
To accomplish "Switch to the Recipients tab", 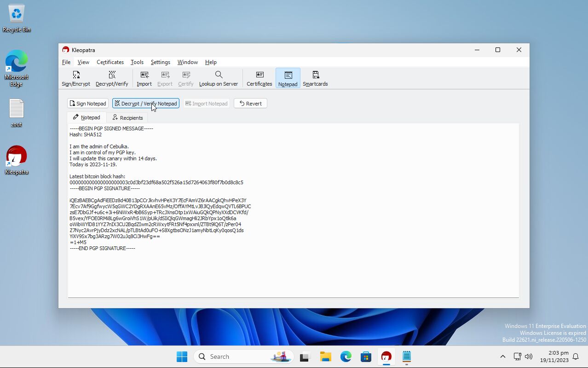I will (127, 118).
